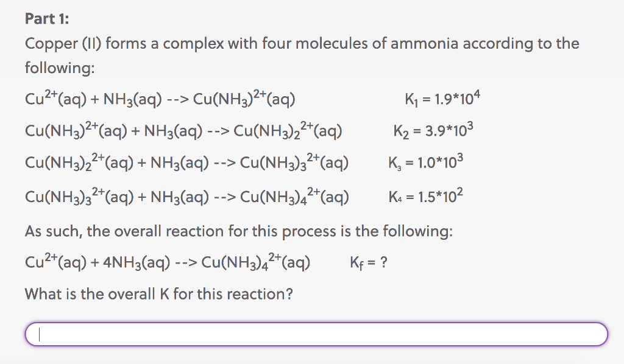Click the K2 = 3.9*10^3 value

coord(433,130)
